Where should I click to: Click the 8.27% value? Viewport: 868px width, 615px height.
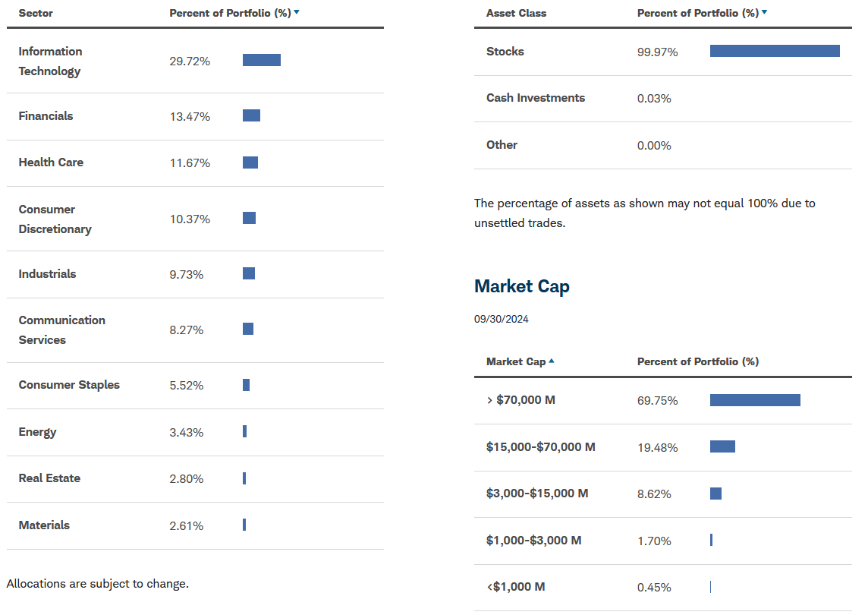(186, 330)
